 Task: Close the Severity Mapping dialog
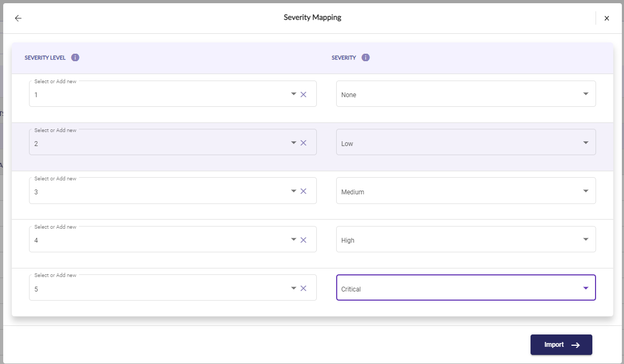607,18
